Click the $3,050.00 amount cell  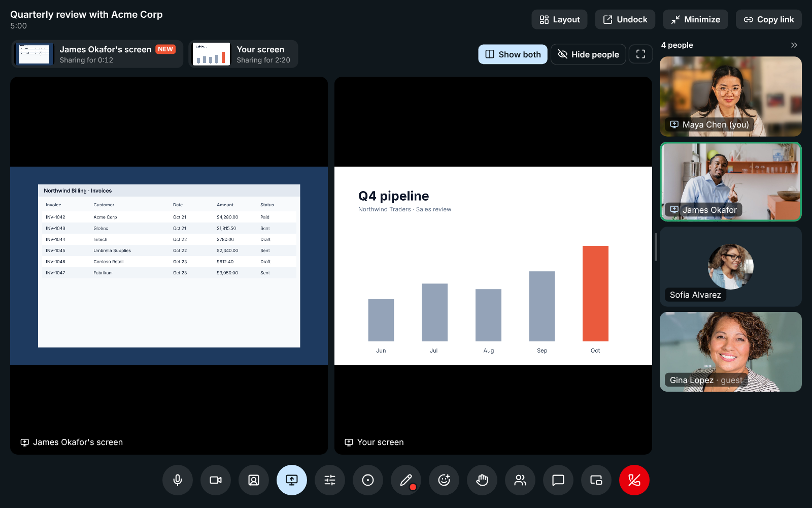coord(227,273)
